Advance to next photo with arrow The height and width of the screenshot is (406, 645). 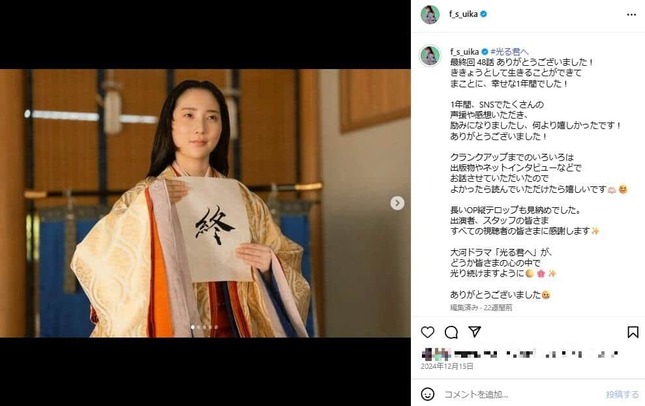click(397, 203)
